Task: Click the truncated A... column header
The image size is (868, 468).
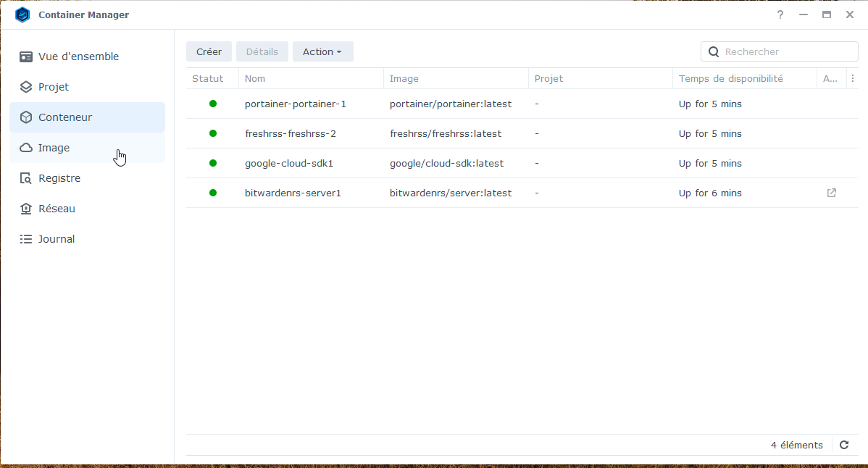Action: [x=832, y=78]
